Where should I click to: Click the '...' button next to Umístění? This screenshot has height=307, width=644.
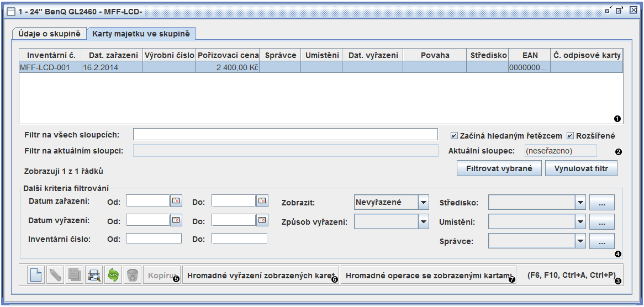tap(601, 222)
